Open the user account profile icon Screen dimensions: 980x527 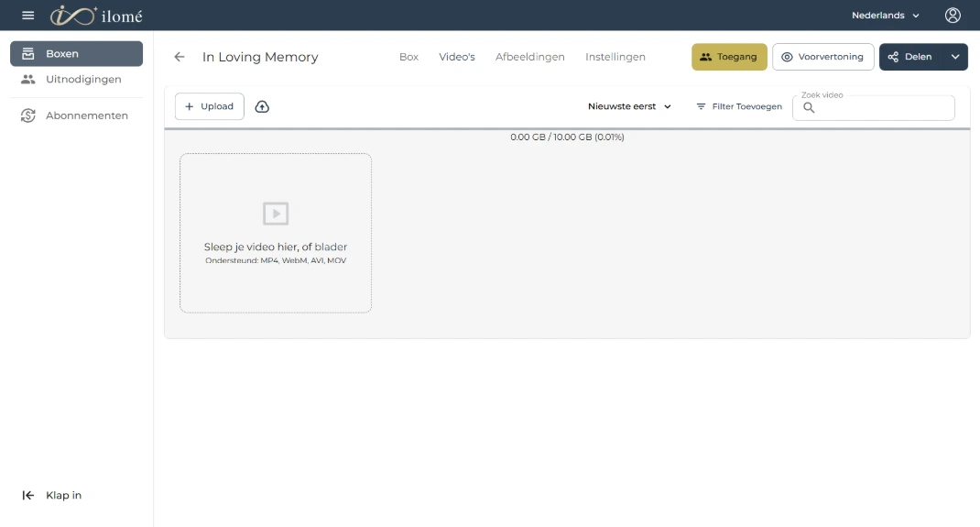click(953, 15)
